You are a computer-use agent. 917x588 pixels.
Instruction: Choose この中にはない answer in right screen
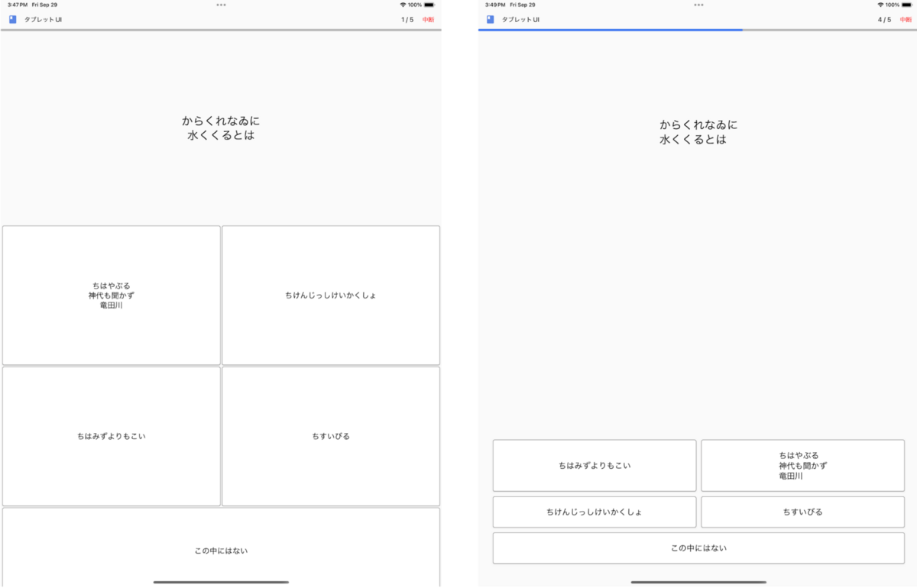coord(698,548)
